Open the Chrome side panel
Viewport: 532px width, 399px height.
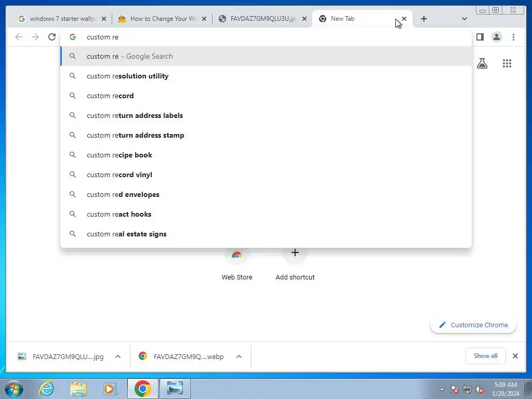click(480, 37)
